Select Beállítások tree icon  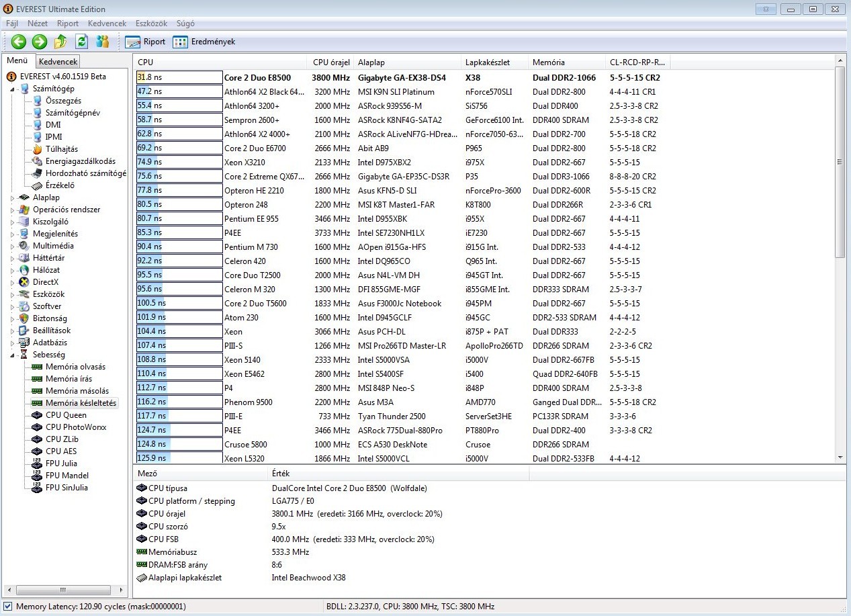pyautogui.click(x=25, y=331)
